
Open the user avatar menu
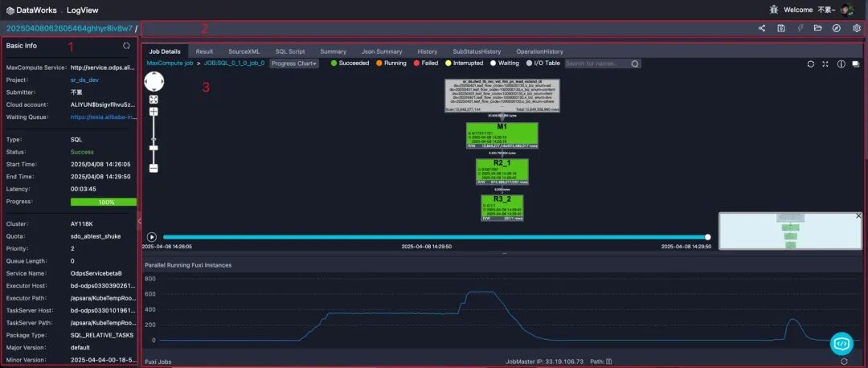tap(847, 10)
